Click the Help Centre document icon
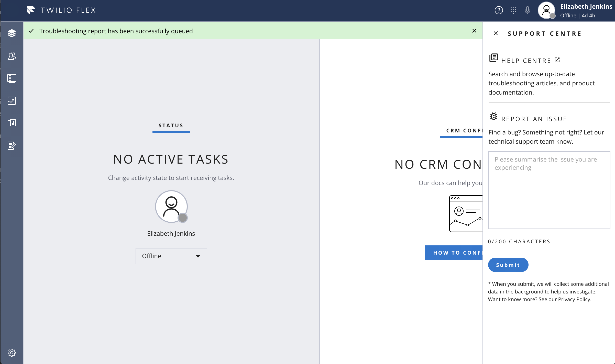The height and width of the screenshot is (364, 615). (x=493, y=58)
